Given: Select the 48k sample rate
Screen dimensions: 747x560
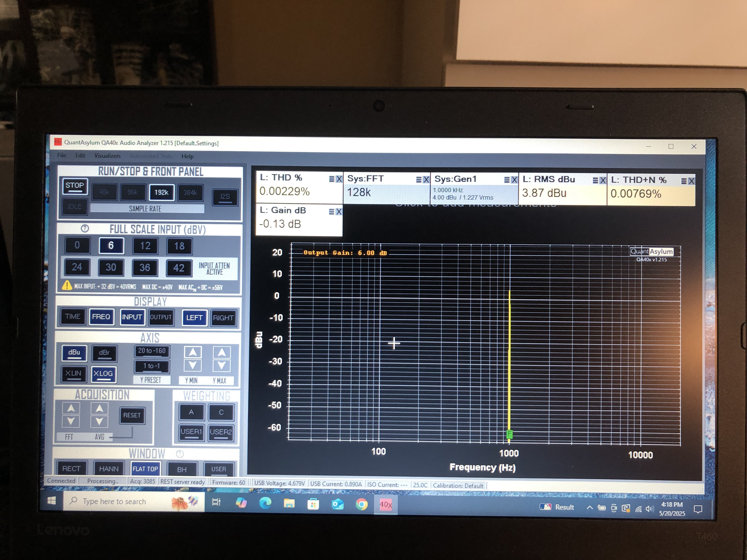Looking at the screenshot, I should [104, 192].
